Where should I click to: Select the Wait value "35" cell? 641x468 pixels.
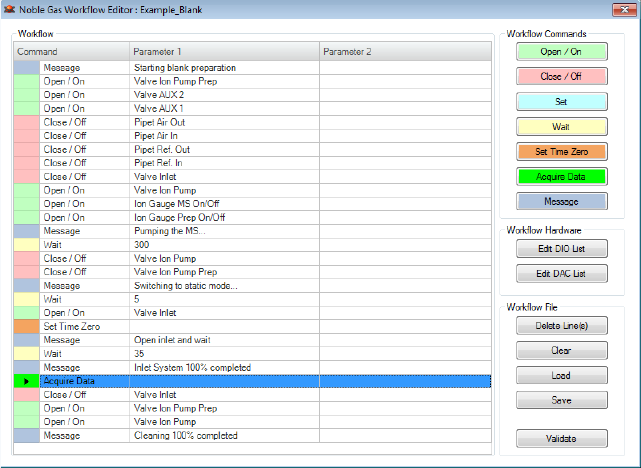[224, 354]
